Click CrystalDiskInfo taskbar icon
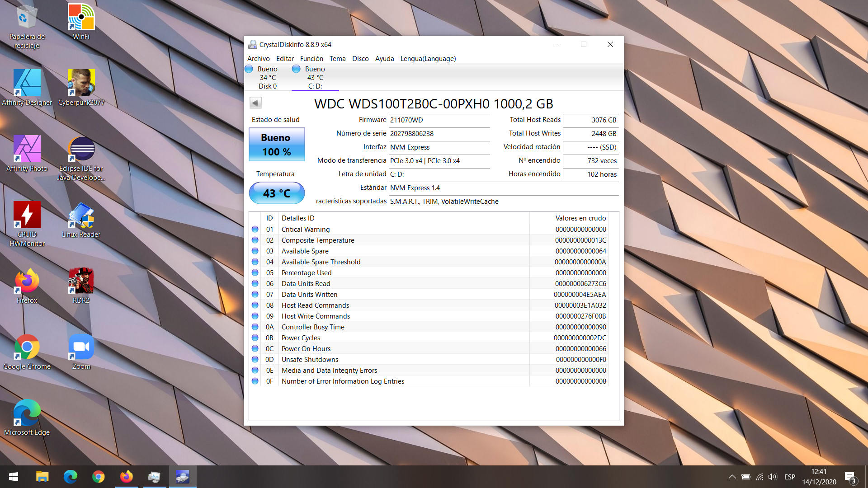The image size is (868, 488). point(183,477)
